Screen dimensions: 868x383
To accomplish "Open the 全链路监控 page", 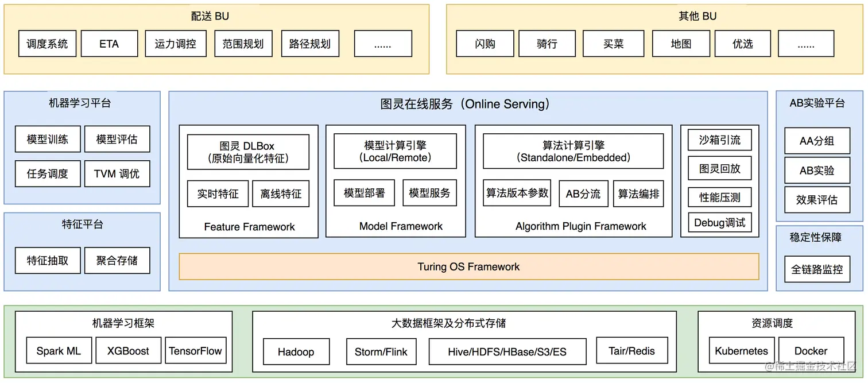I will [x=816, y=270].
